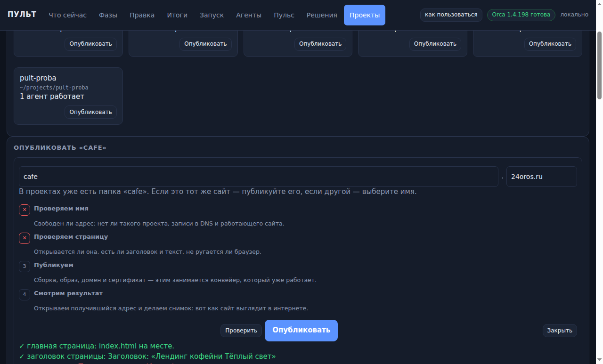This screenshot has height=364, width=603.
Task: Select the «Запуск» tab
Action: click(212, 15)
